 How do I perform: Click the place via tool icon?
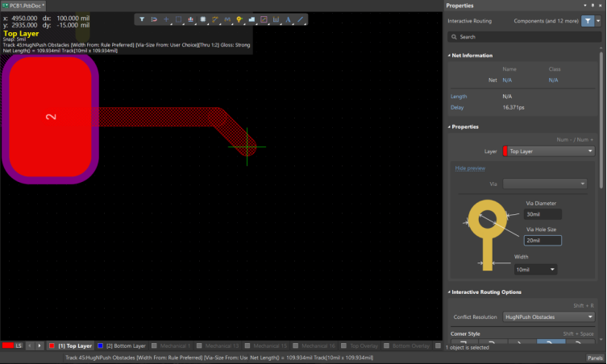(x=239, y=19)
